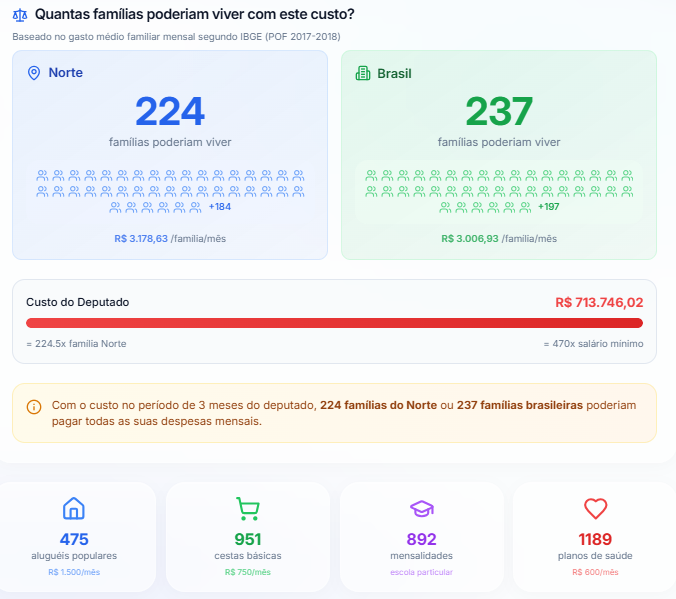Click the location pin icon beside Norte

34,73
